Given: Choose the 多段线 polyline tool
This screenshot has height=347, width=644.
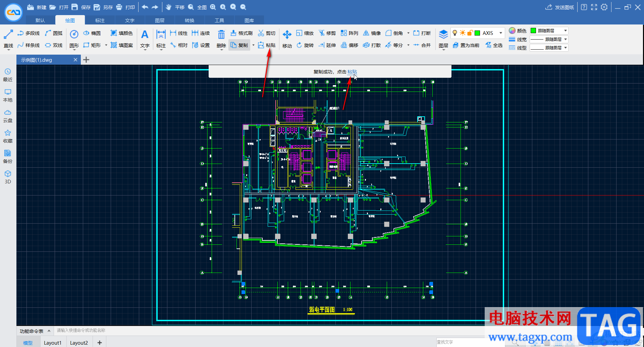Looking at the screenshot, I should 29,33.
